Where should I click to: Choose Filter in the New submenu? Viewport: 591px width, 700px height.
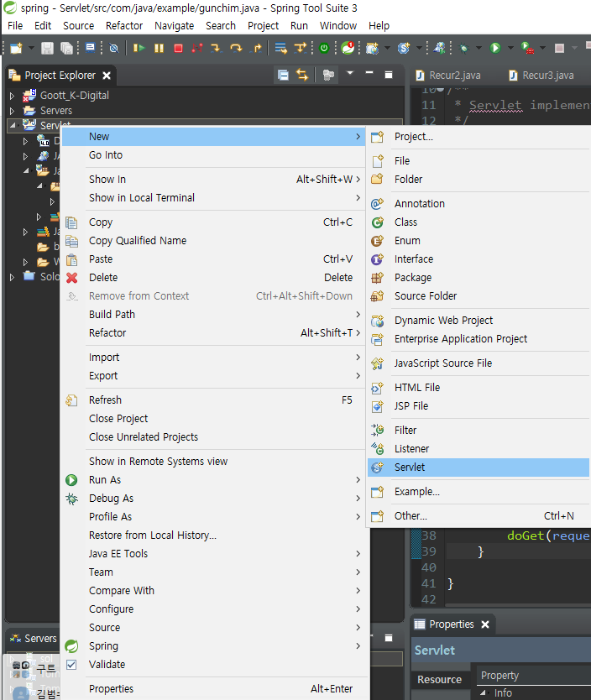(x=479, y=431)
